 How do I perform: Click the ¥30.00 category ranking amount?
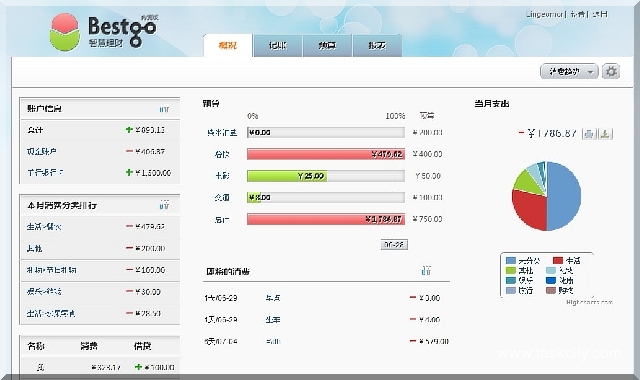tap(148, 291)
